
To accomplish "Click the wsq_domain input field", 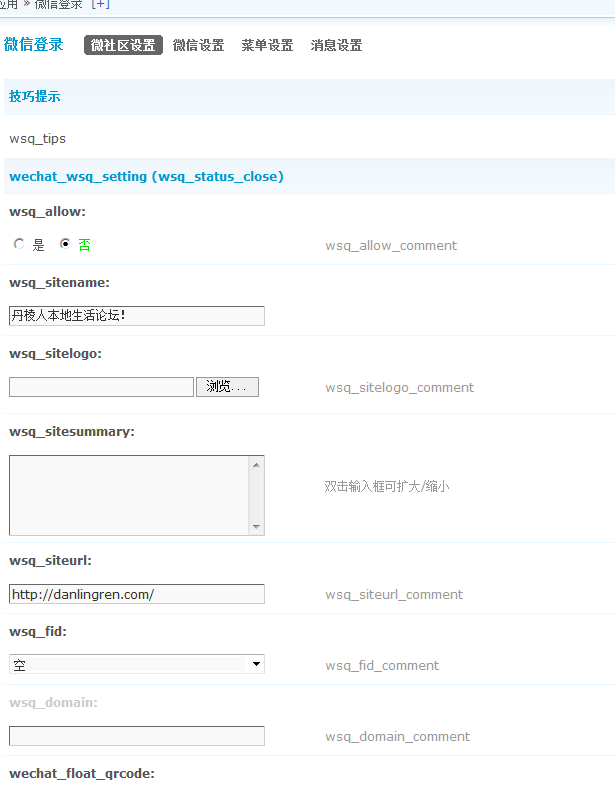I will point(137,736).
